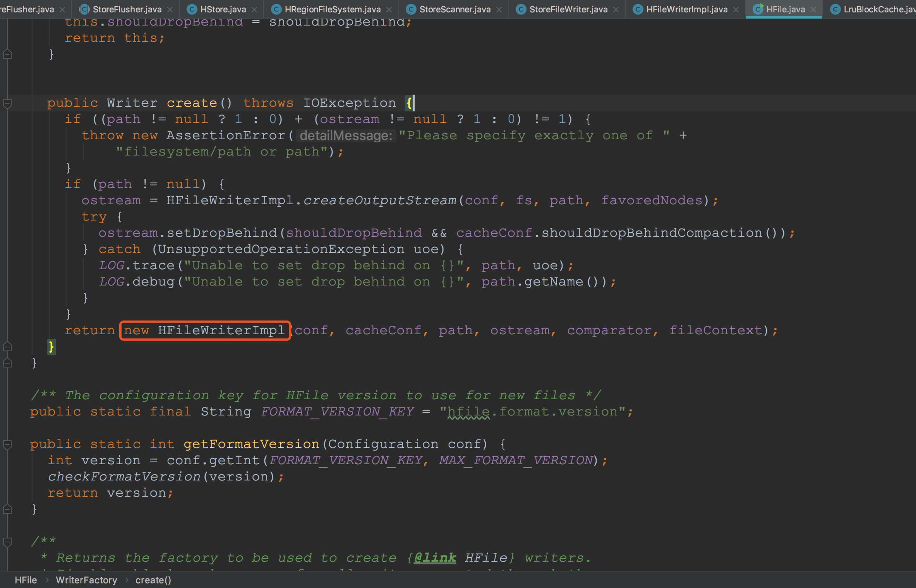Click the LruBlockCache class icon
The width and height of the screenshot is (916, 588).
click(x=835, y=9)
